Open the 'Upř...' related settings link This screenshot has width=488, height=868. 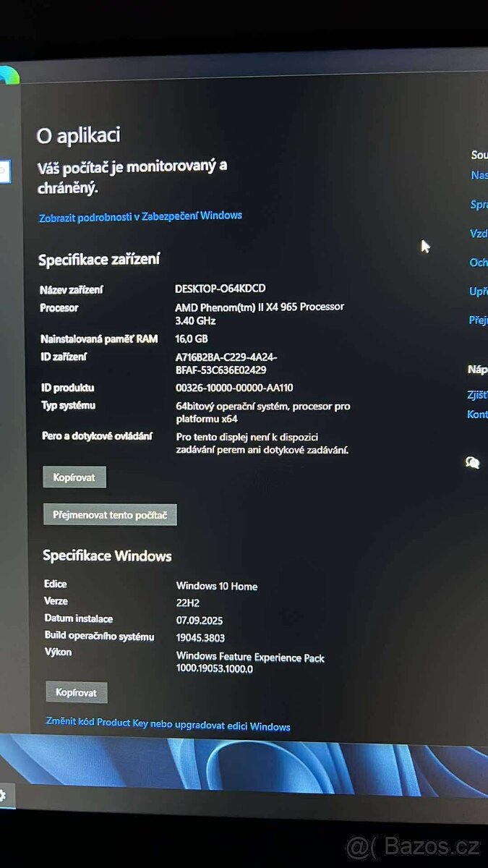pyautogui.click(x=479, y=292)
